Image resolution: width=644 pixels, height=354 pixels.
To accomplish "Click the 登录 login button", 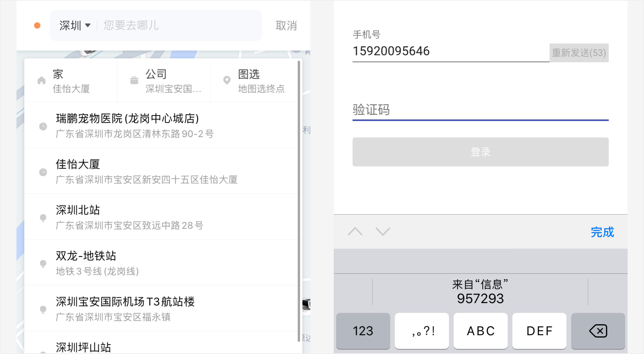I will [x=480, y=152].
